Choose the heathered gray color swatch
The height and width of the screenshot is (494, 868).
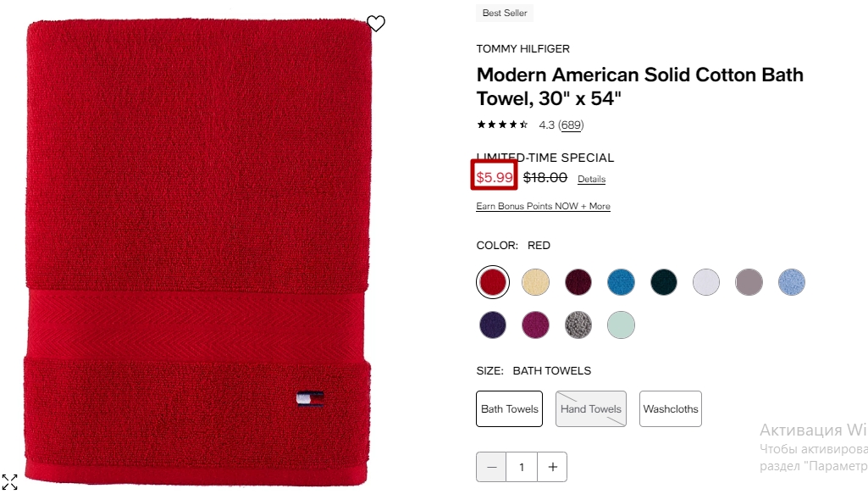coord(578,325)
